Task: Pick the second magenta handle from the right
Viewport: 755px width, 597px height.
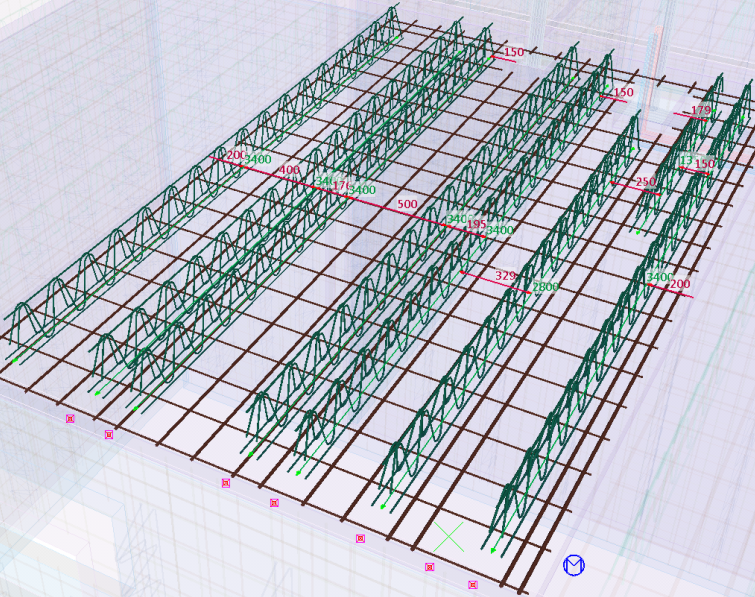Action: point(430,567)
